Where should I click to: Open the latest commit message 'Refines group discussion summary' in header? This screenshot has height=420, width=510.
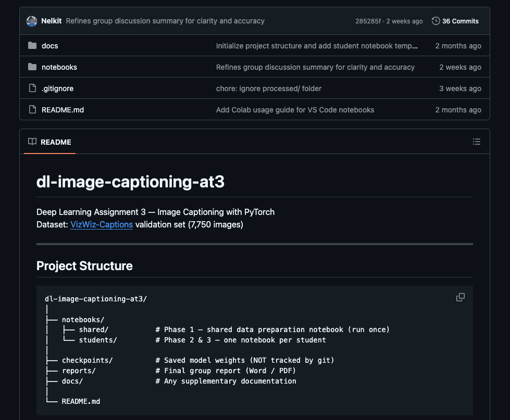165,21
